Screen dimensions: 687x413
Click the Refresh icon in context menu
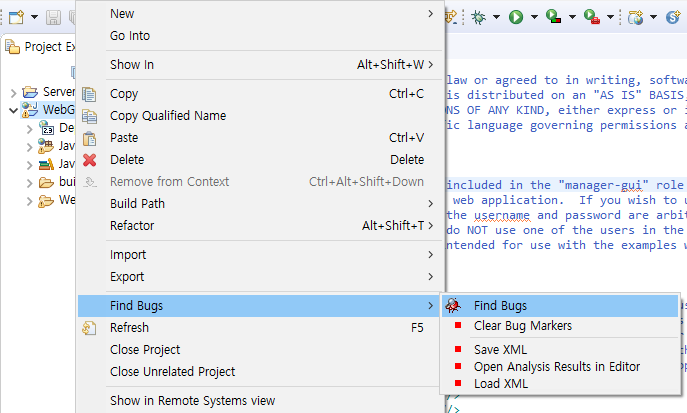(89, 328)
